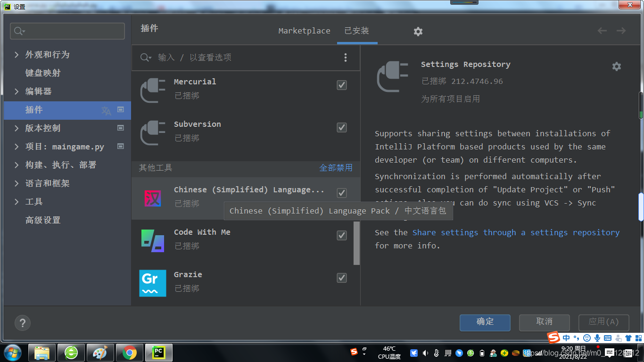
Task: Click 确定 to confirm settings
Action: click(485, 322)
